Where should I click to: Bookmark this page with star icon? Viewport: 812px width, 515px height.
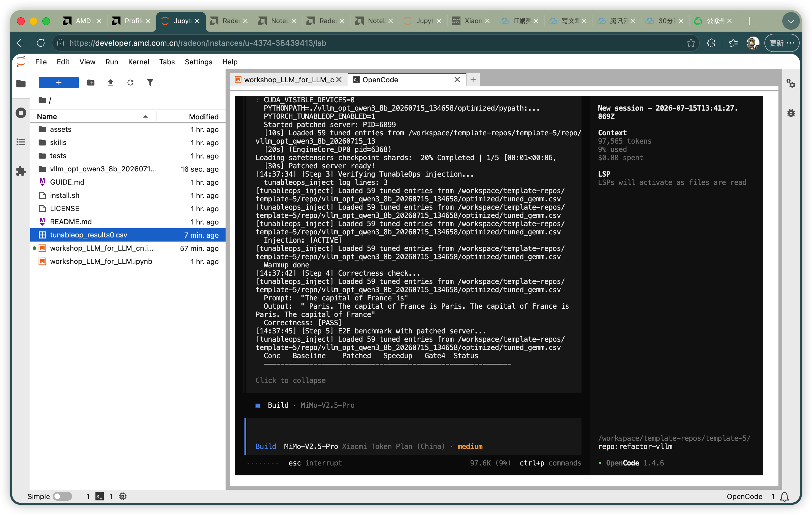click(x=691, y=43)
